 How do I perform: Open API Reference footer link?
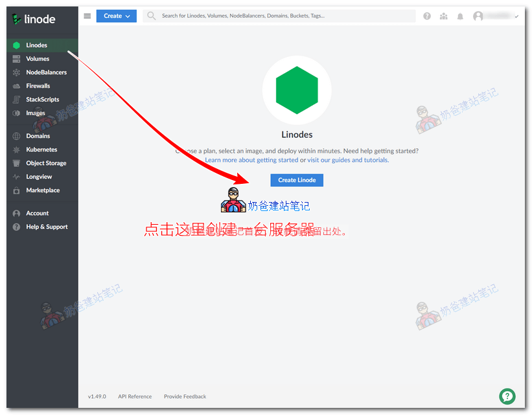[135, 396]
